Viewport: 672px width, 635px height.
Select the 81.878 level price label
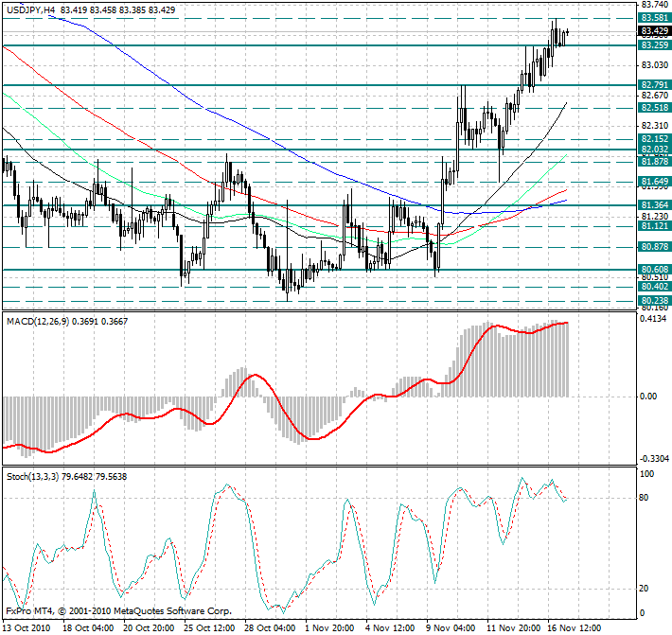click(x=654, y=162)
